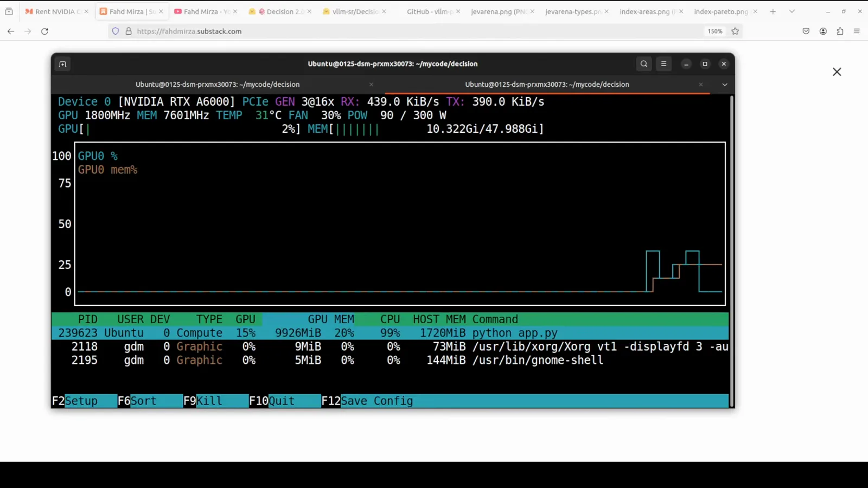This screenshot has height=488, width=868.
Task: Click F12 Save Config in nvtop
Action: pyautogui.click(x=367, y=401)
